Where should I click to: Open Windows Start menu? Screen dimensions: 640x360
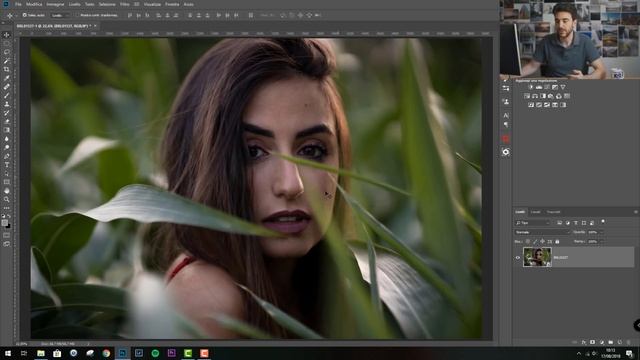pos(8,353)
